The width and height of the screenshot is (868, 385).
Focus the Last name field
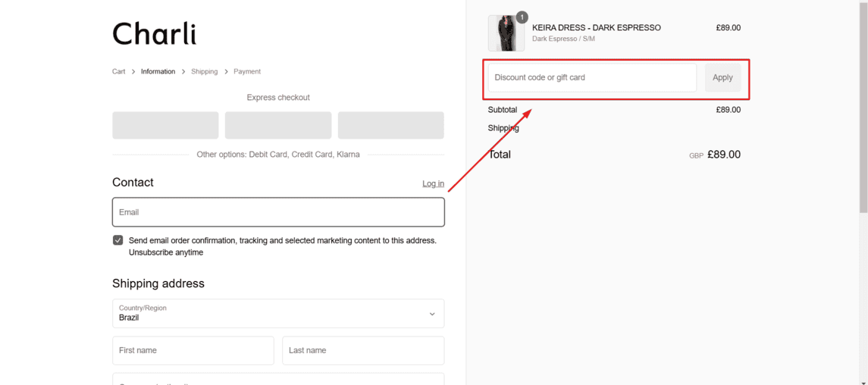coord(363,351)
